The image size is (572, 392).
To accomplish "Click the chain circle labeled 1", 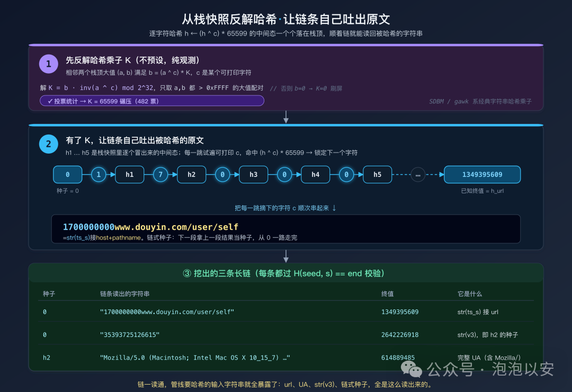I will coord(99,174).
